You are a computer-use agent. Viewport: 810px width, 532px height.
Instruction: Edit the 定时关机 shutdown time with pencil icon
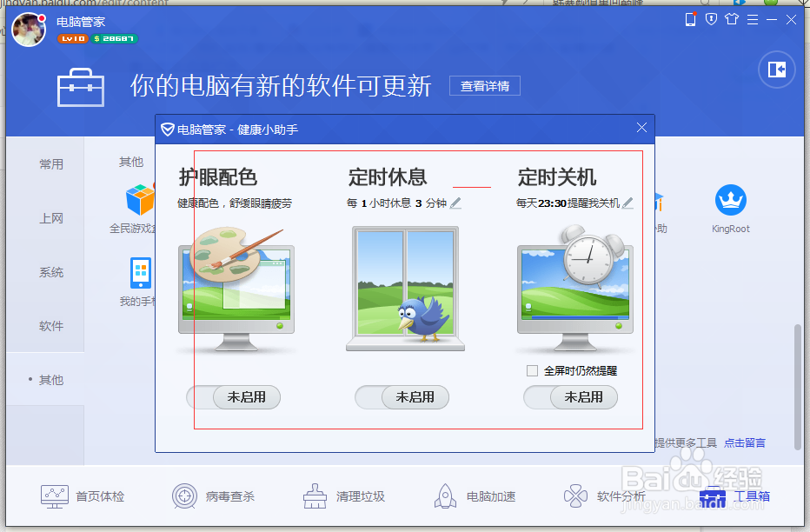(627, 202)
